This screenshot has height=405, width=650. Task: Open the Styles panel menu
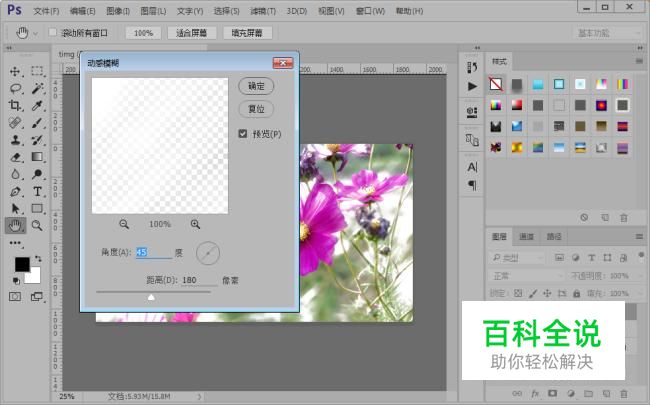639,61
